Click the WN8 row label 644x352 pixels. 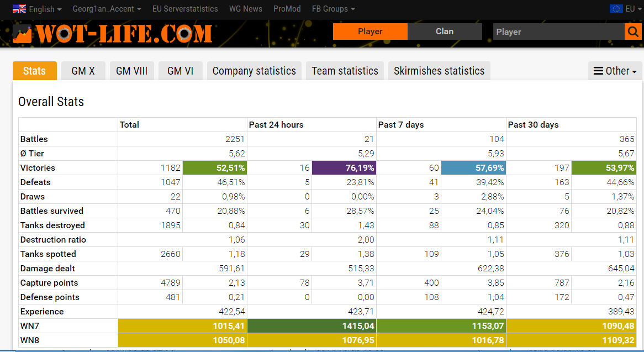pyautogui.click(x=30, y=340)
